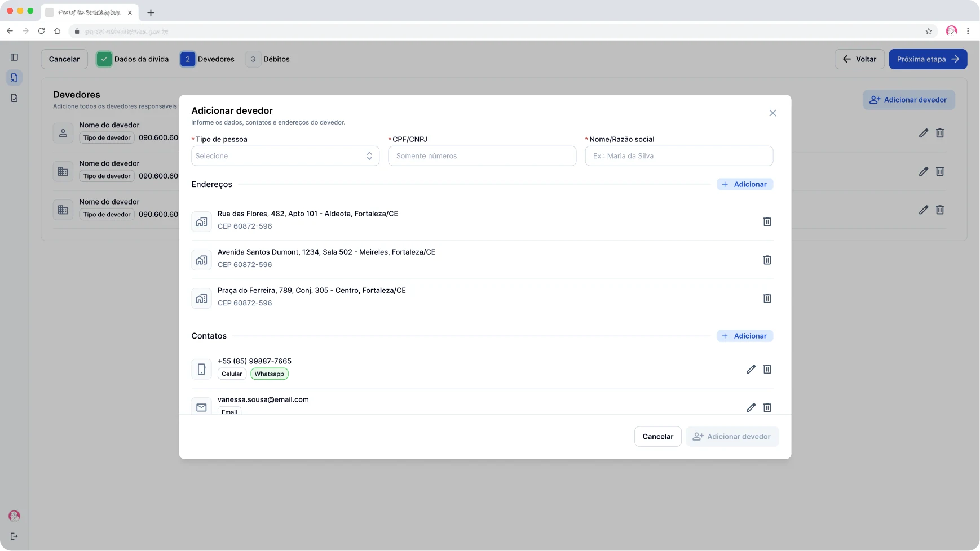This screenshot has height=551, width=980.
Task: Click Voltar button
Action: [x=859, y=59]
